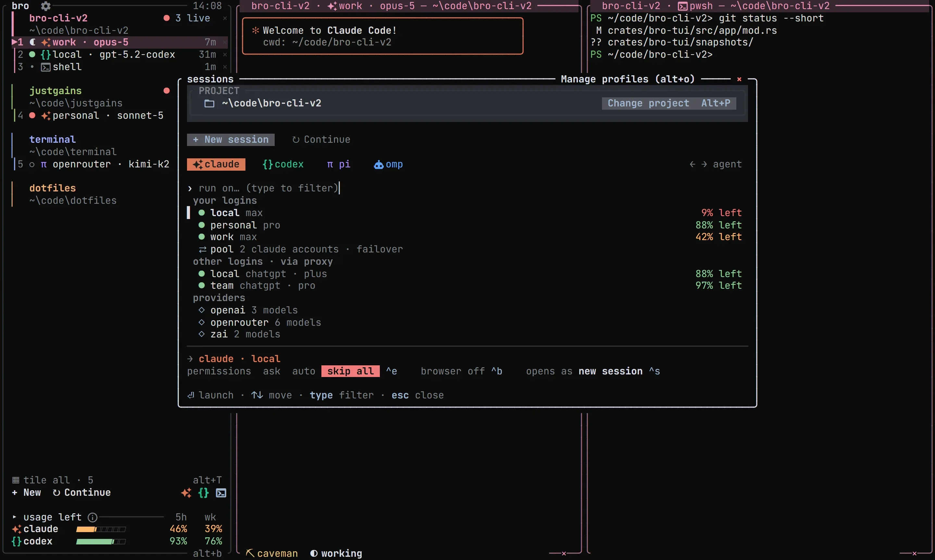
Task: Collapse the terminal project group
Action: tap(53, 140)
